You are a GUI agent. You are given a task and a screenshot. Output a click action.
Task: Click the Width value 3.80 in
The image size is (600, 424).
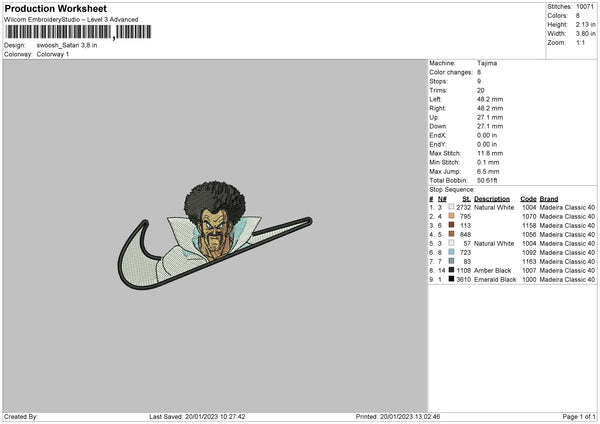click(x=585, y=34)
